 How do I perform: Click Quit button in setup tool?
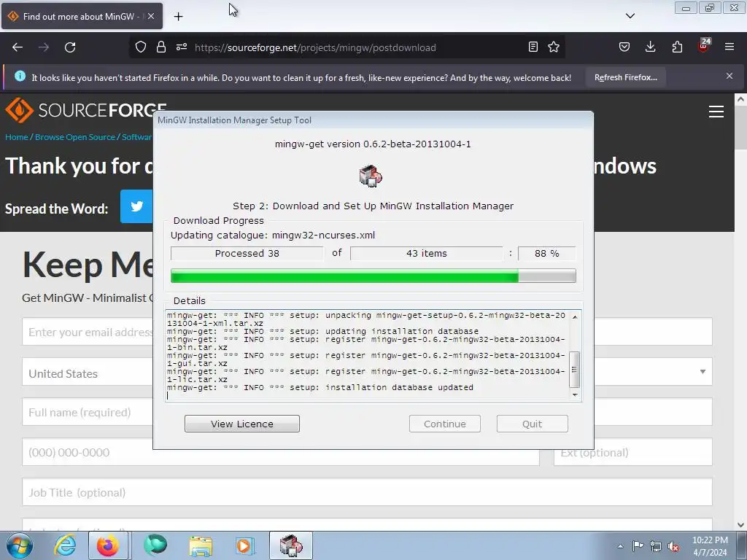point(532,424)
